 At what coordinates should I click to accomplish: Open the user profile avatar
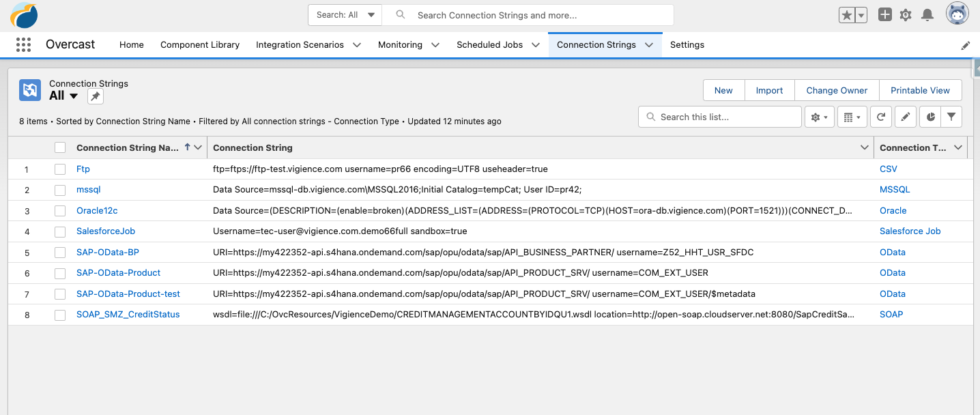click(957, 14)
